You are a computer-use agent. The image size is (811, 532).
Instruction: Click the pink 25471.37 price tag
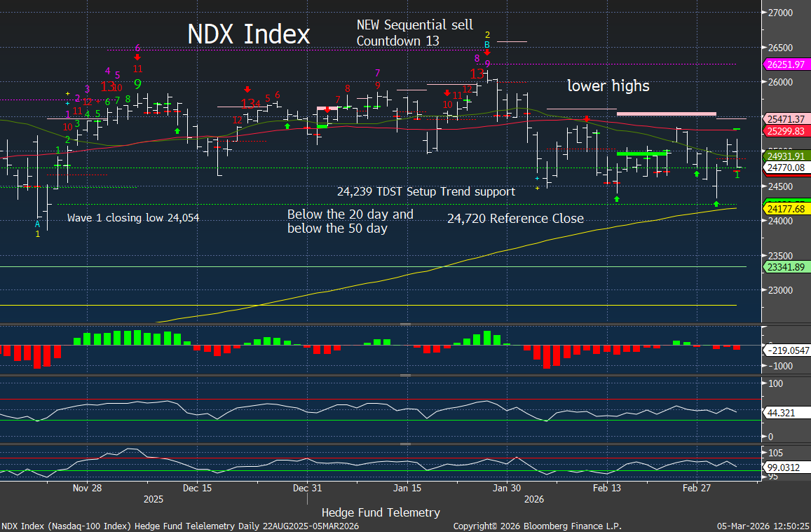click(785, 119)
